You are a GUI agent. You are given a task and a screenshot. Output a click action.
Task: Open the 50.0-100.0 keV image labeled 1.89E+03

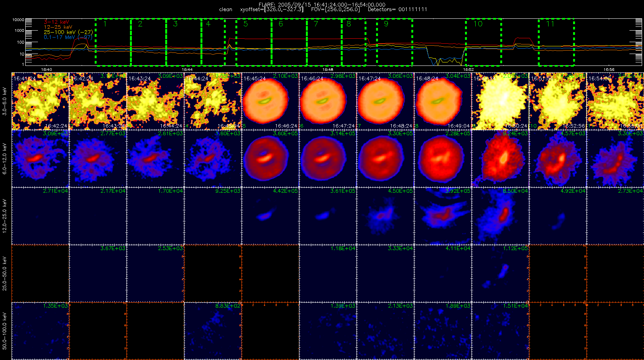(443, 331)
